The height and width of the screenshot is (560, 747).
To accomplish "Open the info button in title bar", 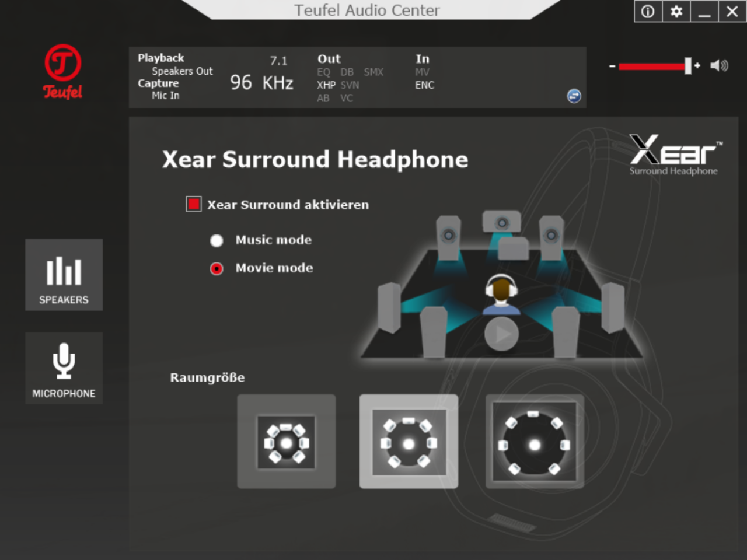I will pyautogui.click(x=648, y=12).
